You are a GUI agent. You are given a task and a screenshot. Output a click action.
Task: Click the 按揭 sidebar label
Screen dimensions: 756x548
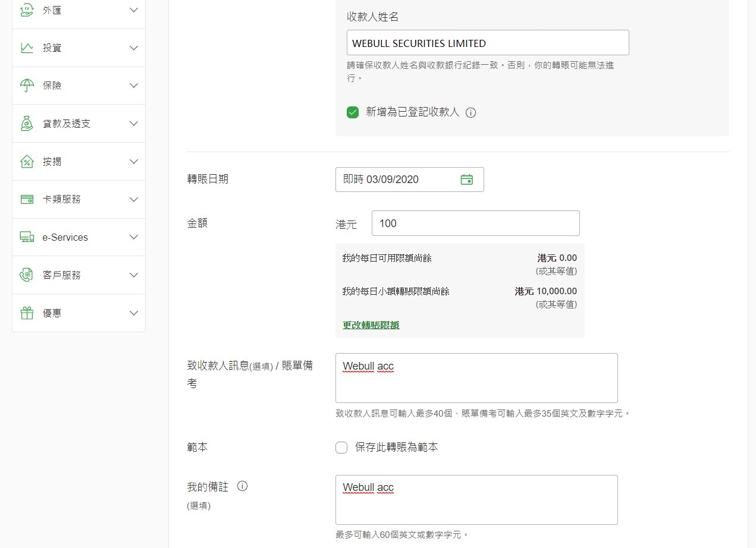point(52,162)
